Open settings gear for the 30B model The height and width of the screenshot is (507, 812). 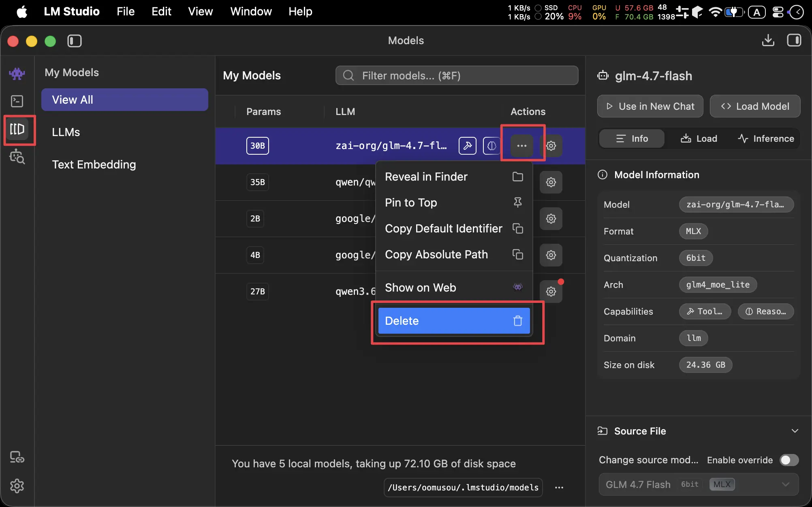(x=551, y=146)
